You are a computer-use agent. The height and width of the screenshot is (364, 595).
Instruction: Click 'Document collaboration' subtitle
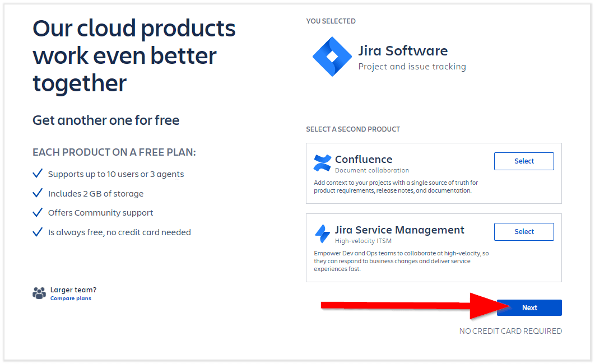click(x=372, y=171)
